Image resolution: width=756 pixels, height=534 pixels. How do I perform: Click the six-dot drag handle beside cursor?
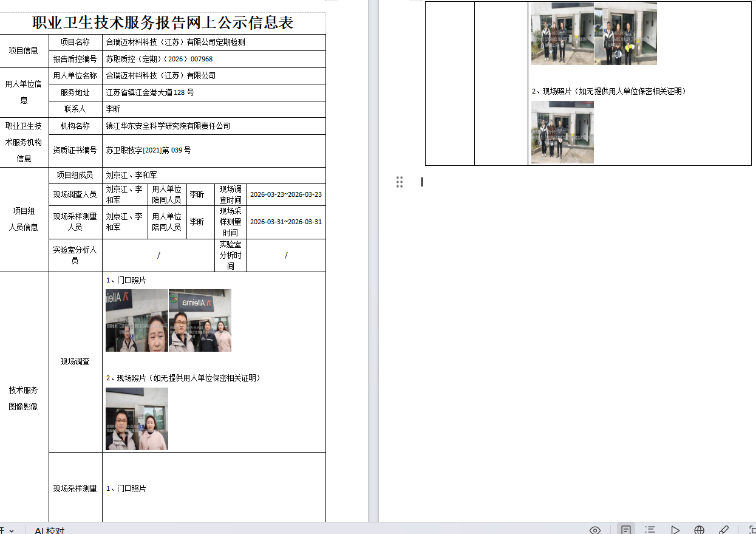click(x=399, y=182)
